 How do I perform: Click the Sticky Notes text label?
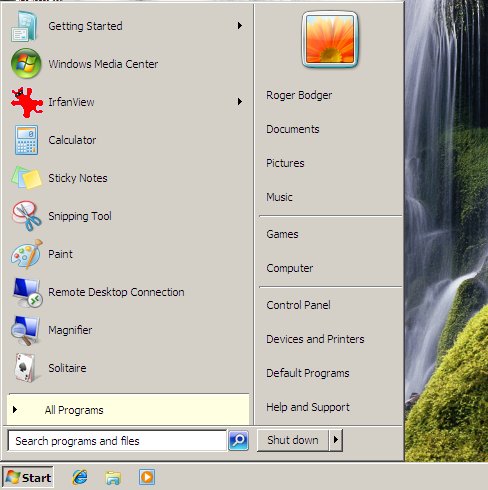click(x=78, y=178)
